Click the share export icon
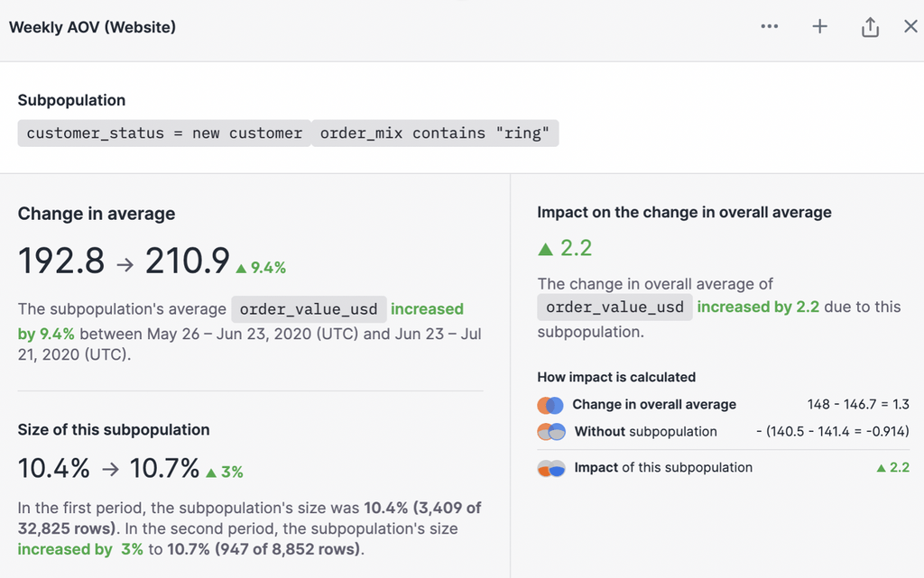Viewport: 924px width, 578px height. 870,27
